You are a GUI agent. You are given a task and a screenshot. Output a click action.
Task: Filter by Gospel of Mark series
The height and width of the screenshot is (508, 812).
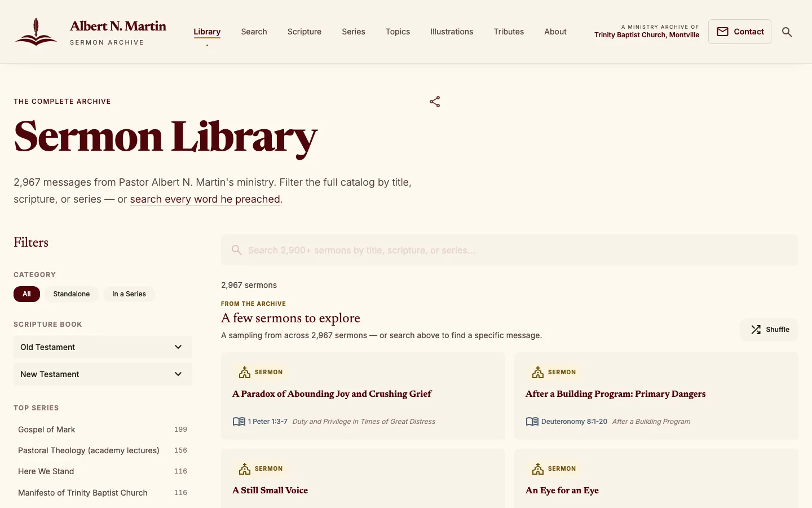tap(103, 430)
